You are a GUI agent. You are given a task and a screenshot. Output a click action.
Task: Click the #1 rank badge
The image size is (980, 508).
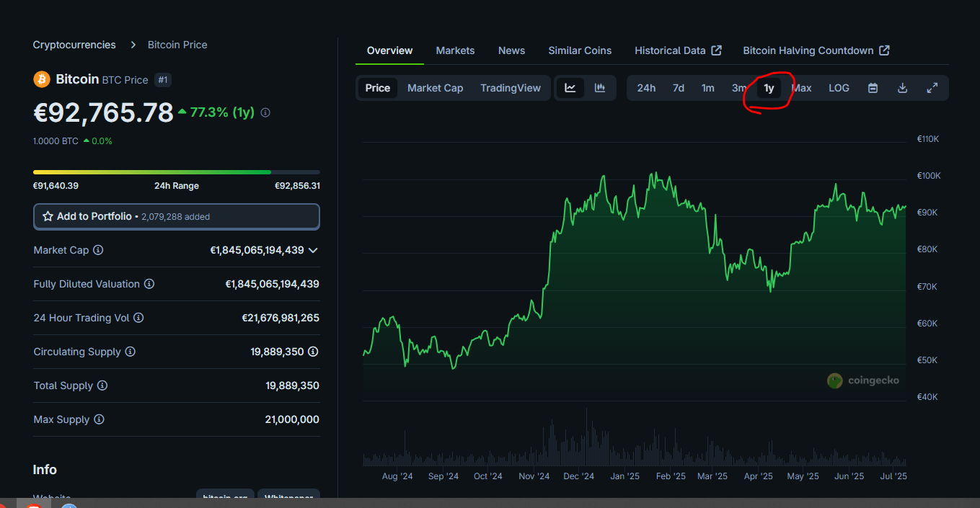pos(163,80)
